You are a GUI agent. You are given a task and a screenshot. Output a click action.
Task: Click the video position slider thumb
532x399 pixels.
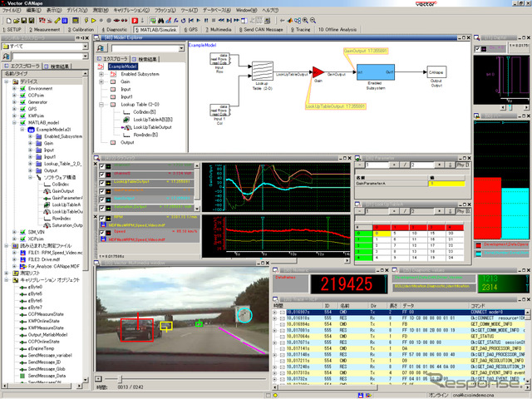coord(120,379)
